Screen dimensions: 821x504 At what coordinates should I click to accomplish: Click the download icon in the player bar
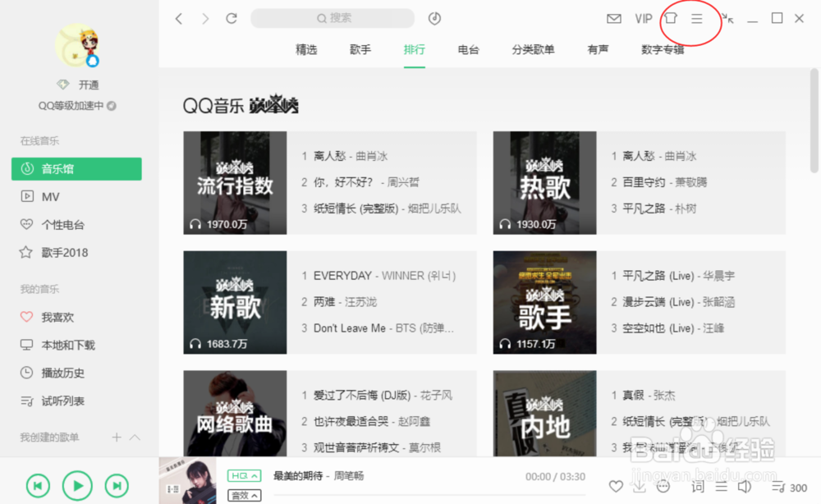pyautogui.click(x=639, y=486)
